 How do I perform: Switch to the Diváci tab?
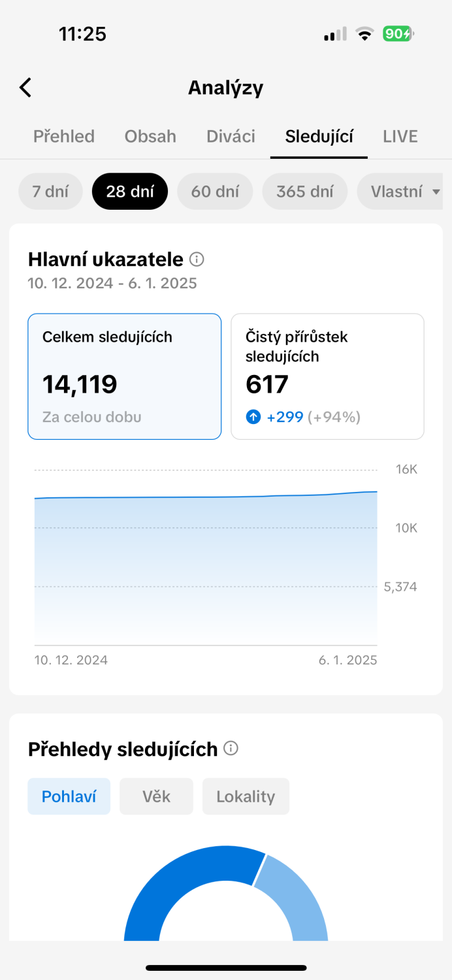tap(231, 136)
